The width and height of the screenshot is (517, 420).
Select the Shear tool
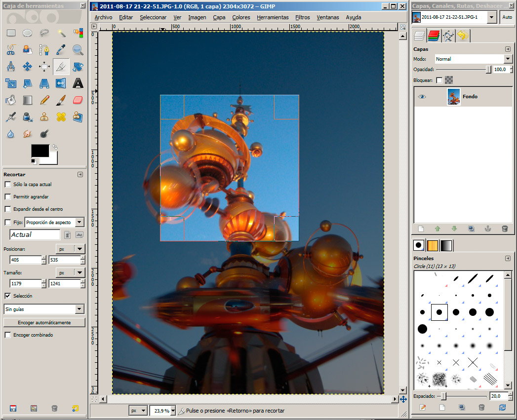27,83
